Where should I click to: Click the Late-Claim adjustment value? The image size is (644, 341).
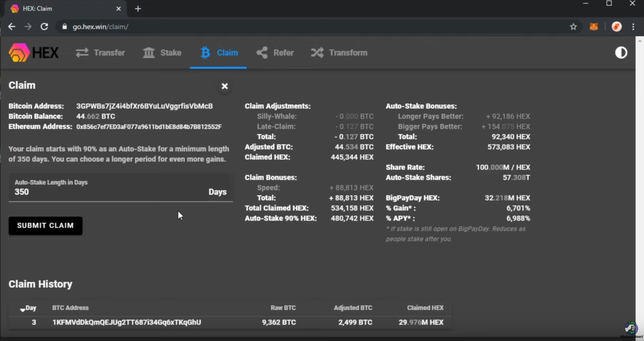[x=354, y=127]
